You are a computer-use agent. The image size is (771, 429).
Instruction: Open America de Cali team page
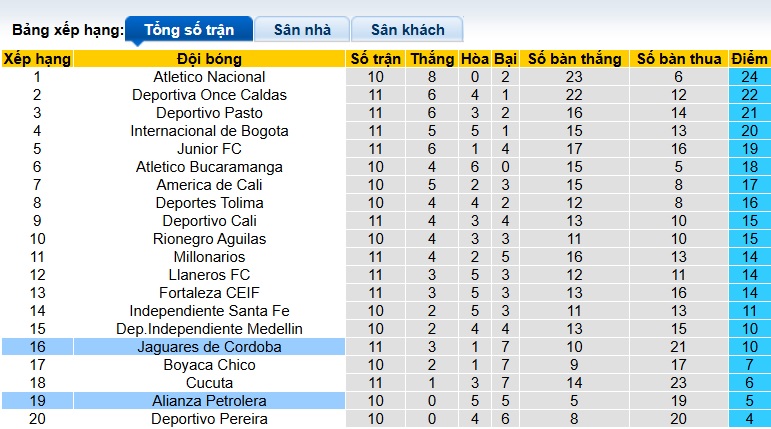pyautogui.click(x=209, y=185)
